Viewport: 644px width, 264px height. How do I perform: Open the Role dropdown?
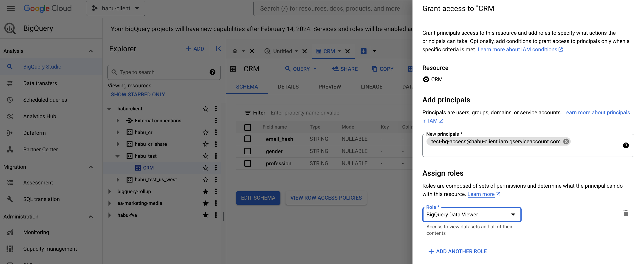[x=472, y=215]
